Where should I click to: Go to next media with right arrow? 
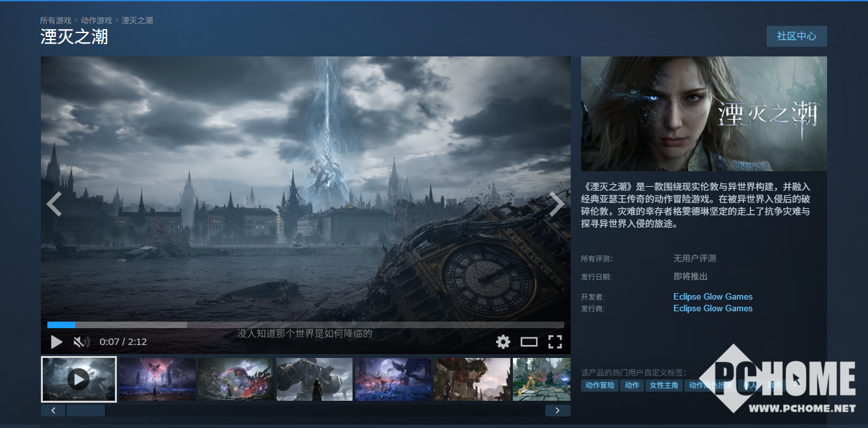click(x=557, y=204)
